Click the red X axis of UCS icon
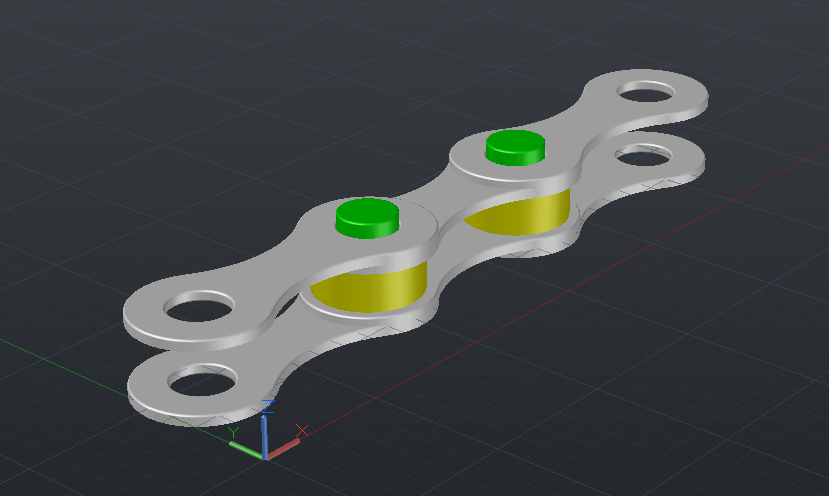Viewport: 829px width, 496px height. [x=283, y=449]
